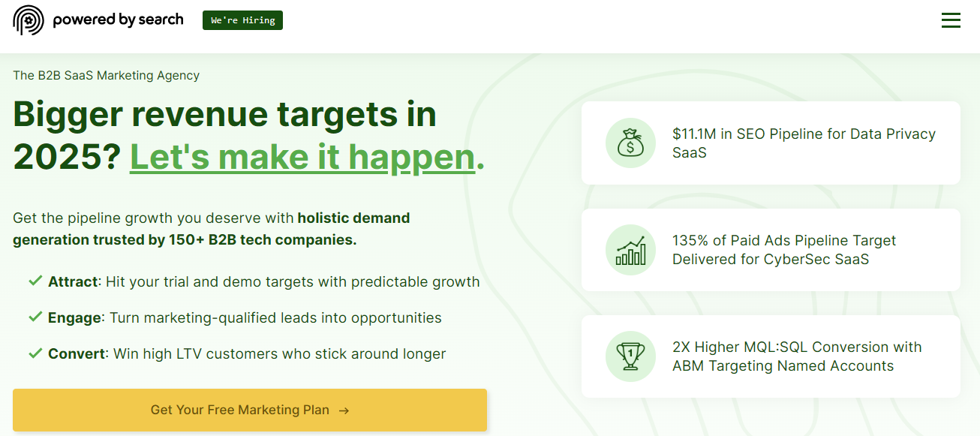The image size is (980, 436).
Task: Click the checkmark beside Engage
Action: [35, 317]
